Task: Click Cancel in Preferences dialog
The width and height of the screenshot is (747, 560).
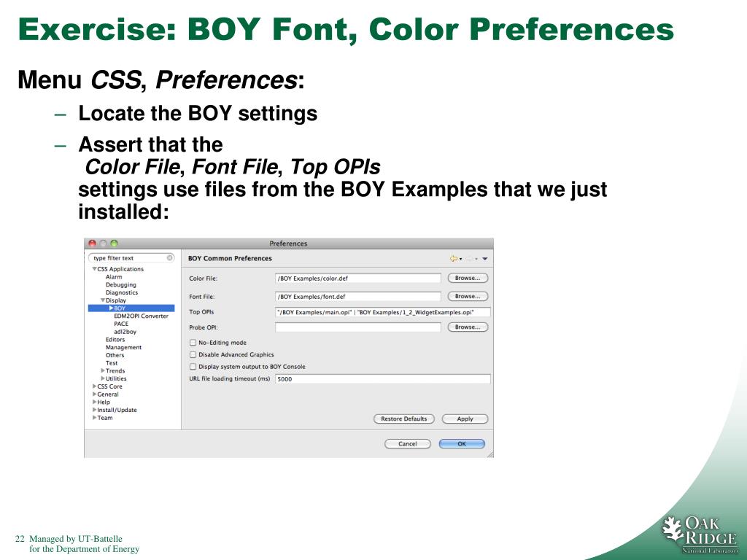Action: pos(407,444)
